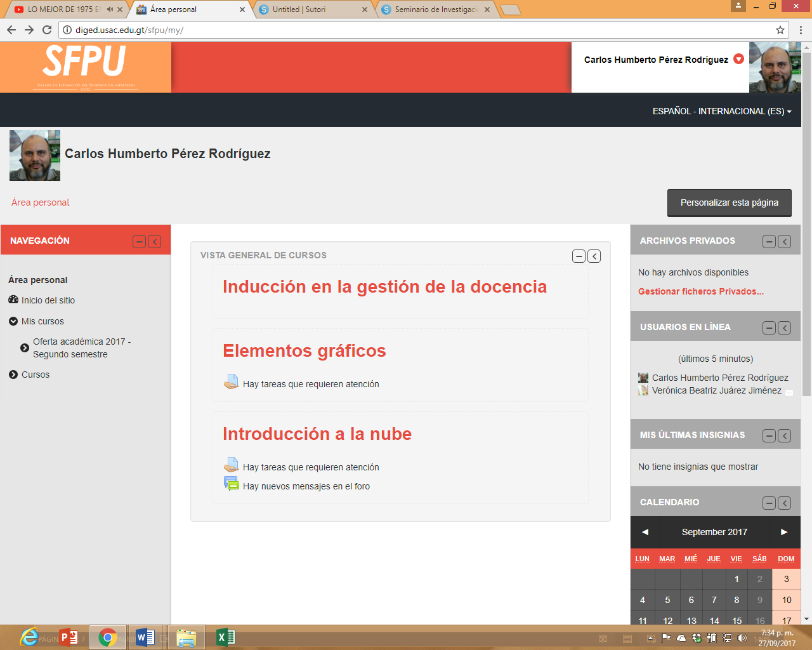Go forward with the browser forward arrow
Image resolution: width=812 pixels, height=650 pixels.
[29, 30]
